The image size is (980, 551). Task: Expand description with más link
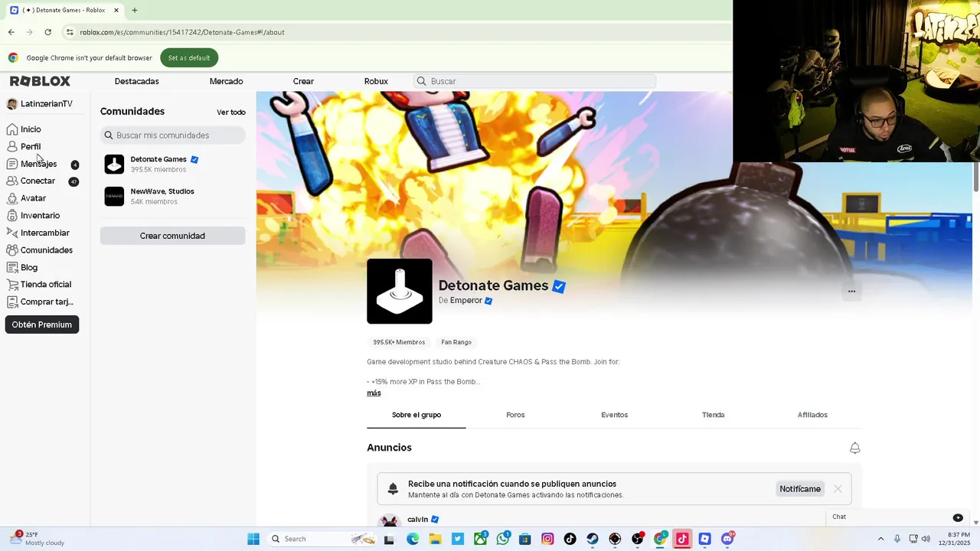click(374, 393)
